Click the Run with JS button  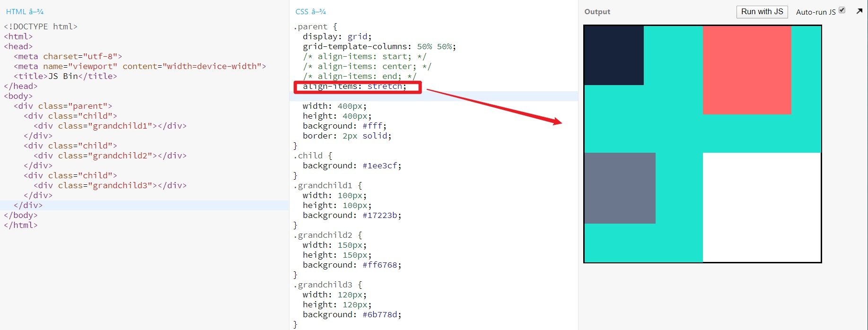(762, 12)
